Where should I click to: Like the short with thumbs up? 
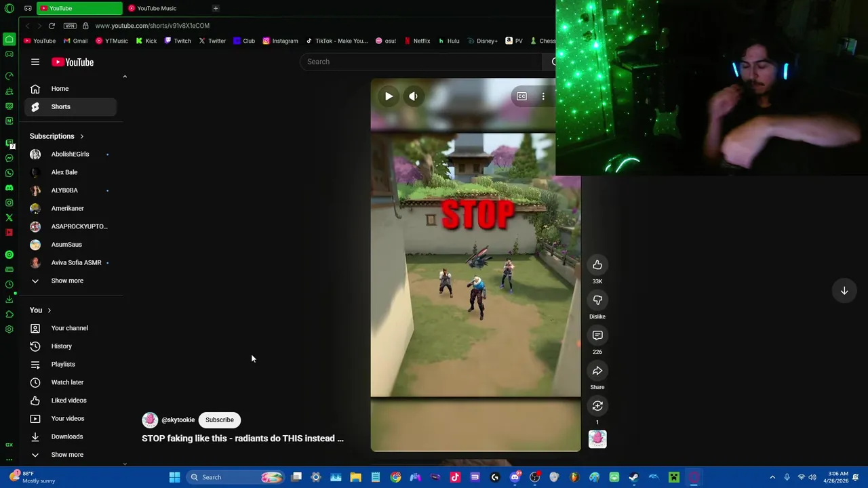pos(597,265)
